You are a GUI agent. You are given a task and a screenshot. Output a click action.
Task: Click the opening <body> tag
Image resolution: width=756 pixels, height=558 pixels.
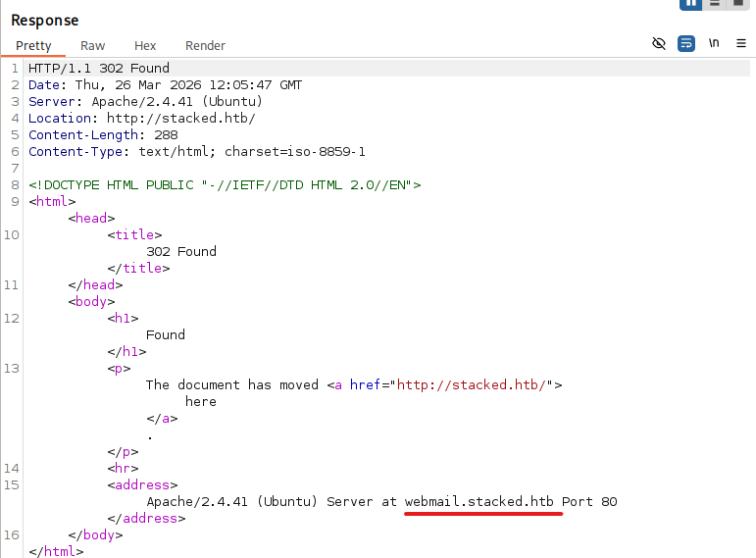pos(91,301)
